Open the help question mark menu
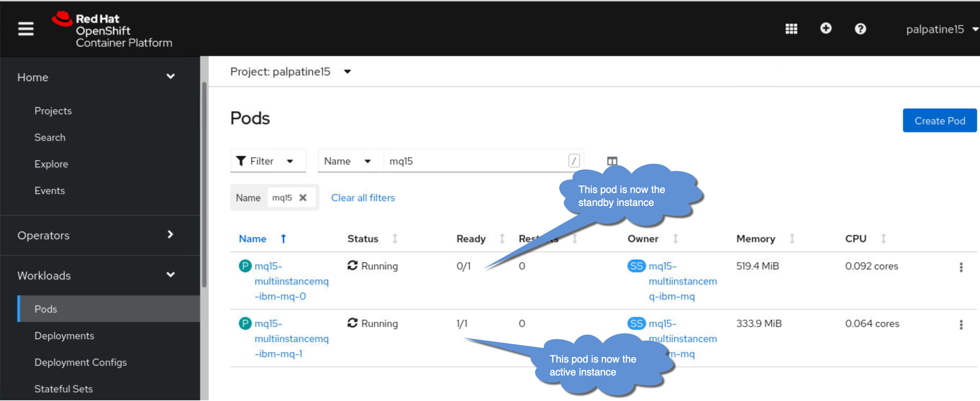The height and width of the screenshot is (401, 980). point(860,29)
